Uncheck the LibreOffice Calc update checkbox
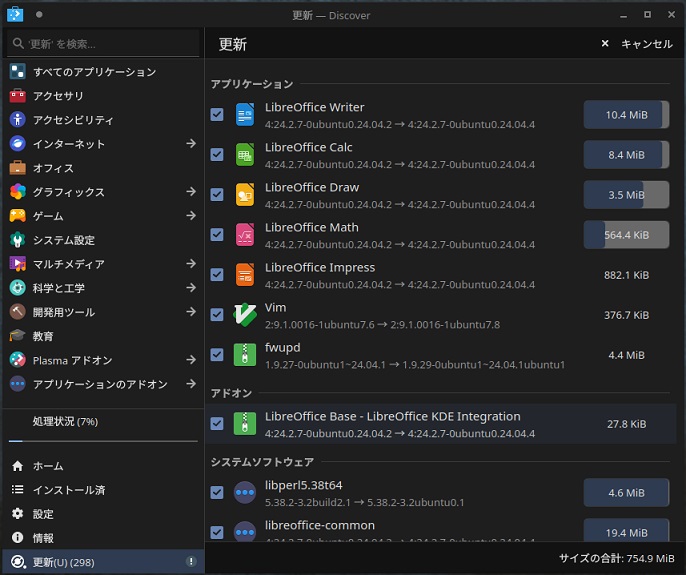The height and width of the screenshot is (575, 686). click(x=217, y=154)
